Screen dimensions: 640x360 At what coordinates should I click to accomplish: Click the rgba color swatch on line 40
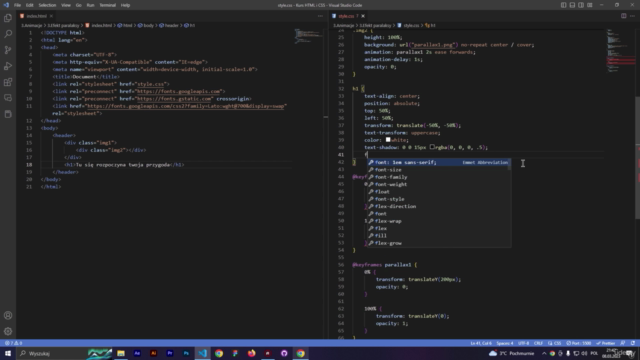click(x=432, y=147)
